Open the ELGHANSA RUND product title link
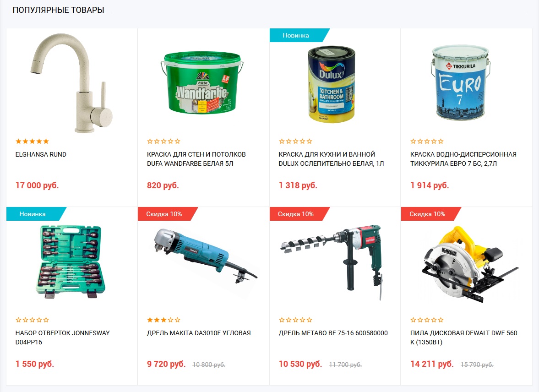Screen dimensions: 539x392 click(41, 154)
